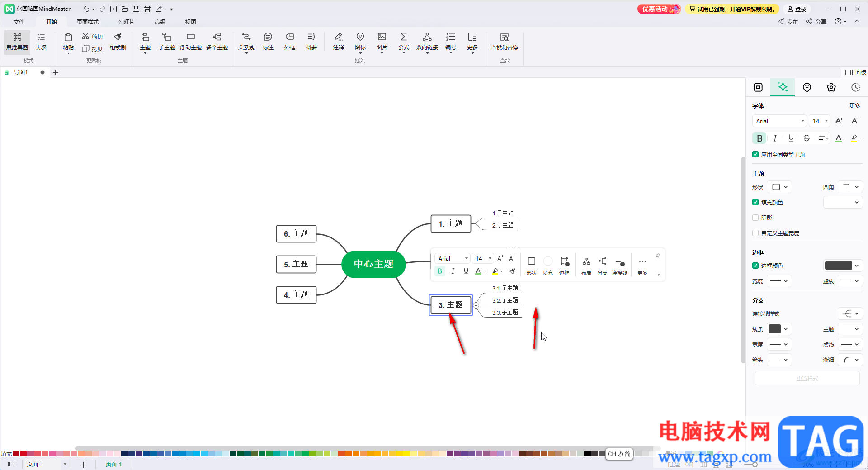Insert a Summary bracket
868x470 pixels.
(x=311, y=42)
